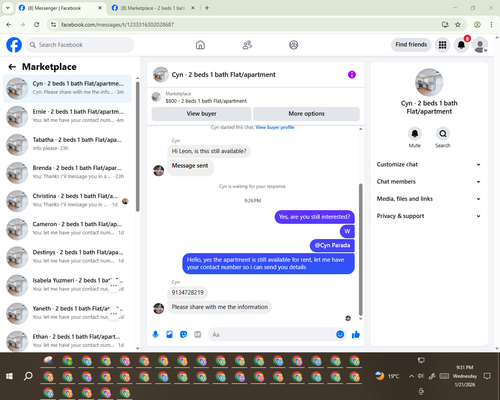Click the More options button
The image size is (500, 400).
pyautogui.click(x=306, y=114)
